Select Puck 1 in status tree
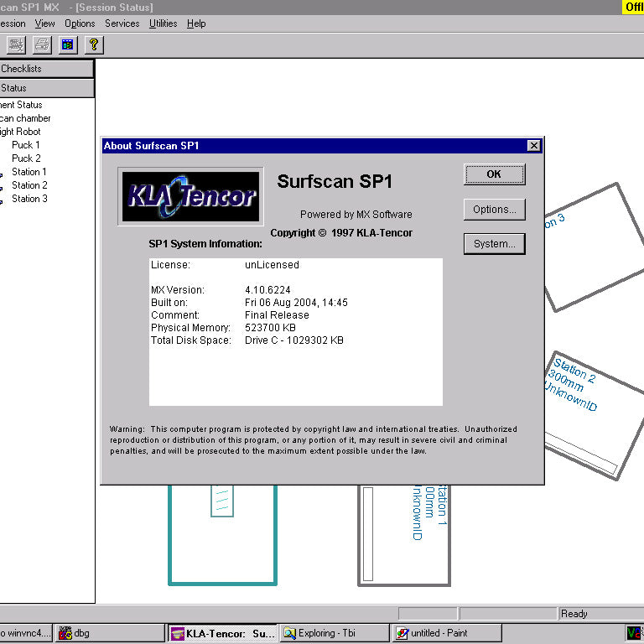The height and width of the screenshot is (644, 644). [x=26, y=145]
